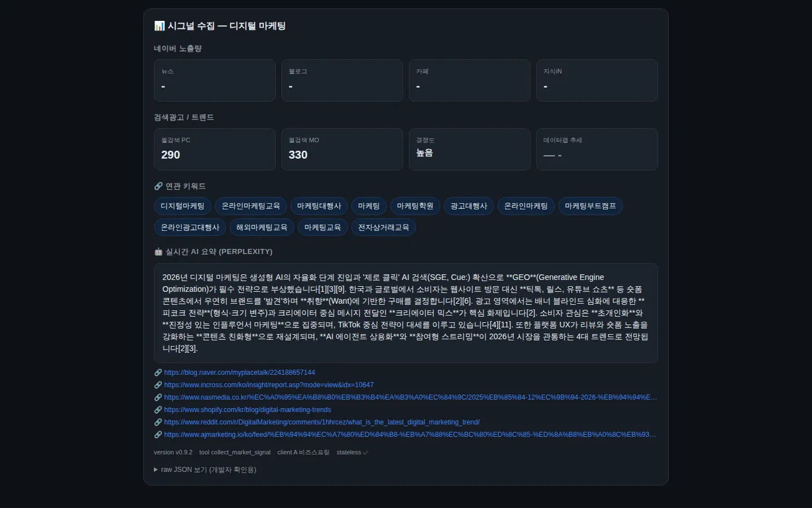Click the bar chart icon in the title
This screenshot has height=508, width=812.
pos(160,26)
